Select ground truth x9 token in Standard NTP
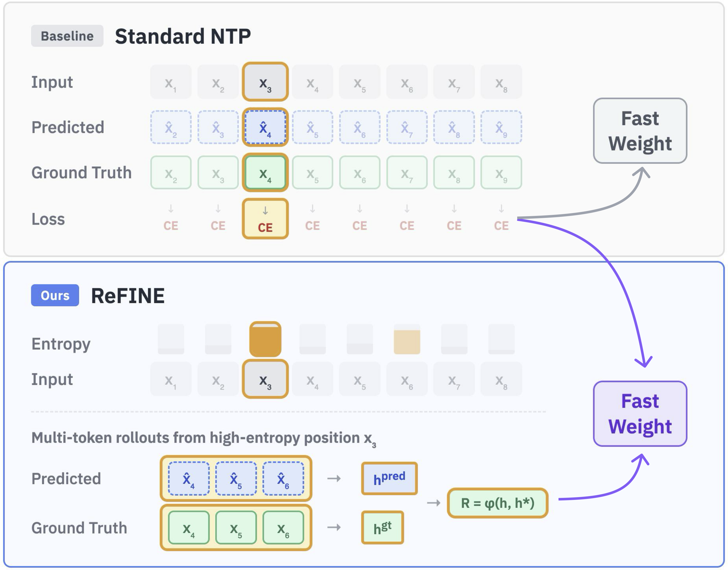 pyautogui.click(x=501, y=173)
